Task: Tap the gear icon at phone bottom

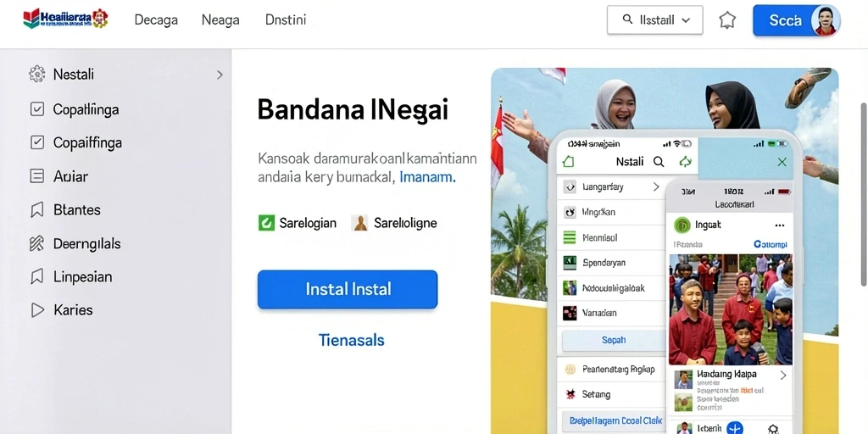Action: click(x=773, y=429)
